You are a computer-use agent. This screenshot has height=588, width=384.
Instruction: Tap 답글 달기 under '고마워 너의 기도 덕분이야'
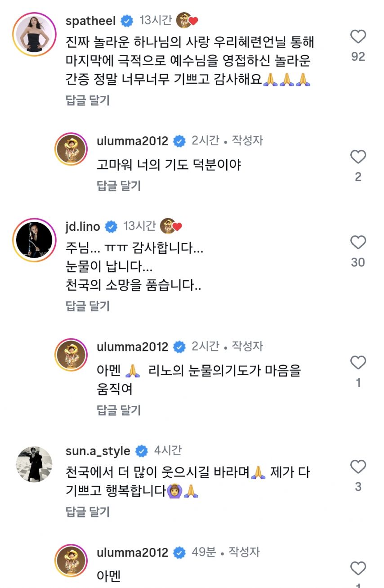119,185
